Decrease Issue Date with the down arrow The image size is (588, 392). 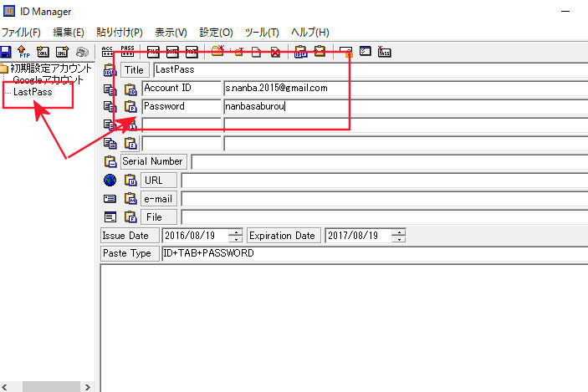coord(236,239)
